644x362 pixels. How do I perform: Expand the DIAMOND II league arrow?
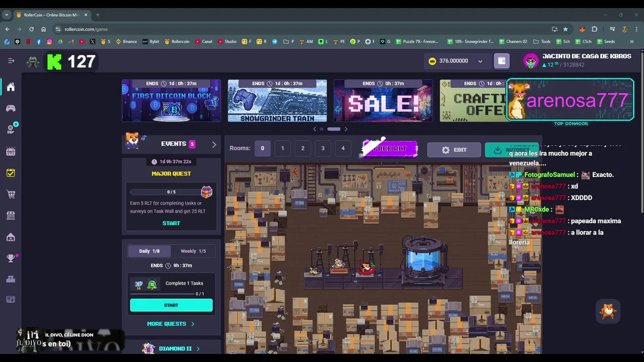198,348
